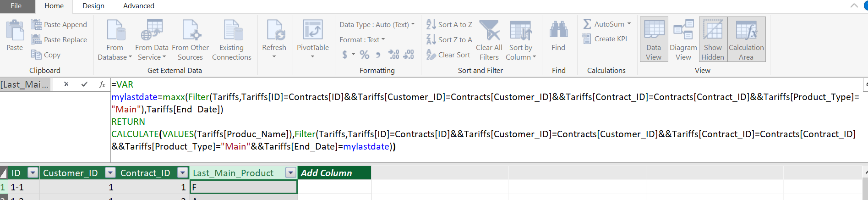Open Customer_ID column filter dropdown
This screenshot has width=868, height=200.
click(x=110, y=173)
